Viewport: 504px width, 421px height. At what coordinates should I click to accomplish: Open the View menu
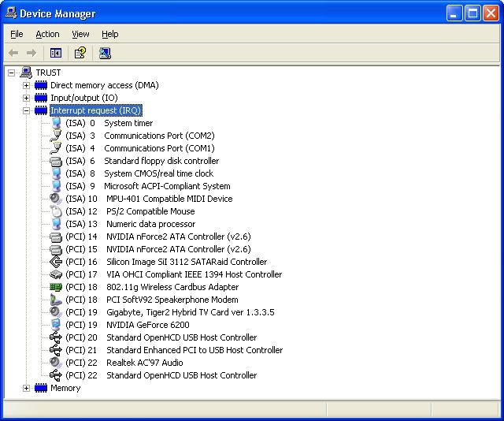click(x=80, y=34)
